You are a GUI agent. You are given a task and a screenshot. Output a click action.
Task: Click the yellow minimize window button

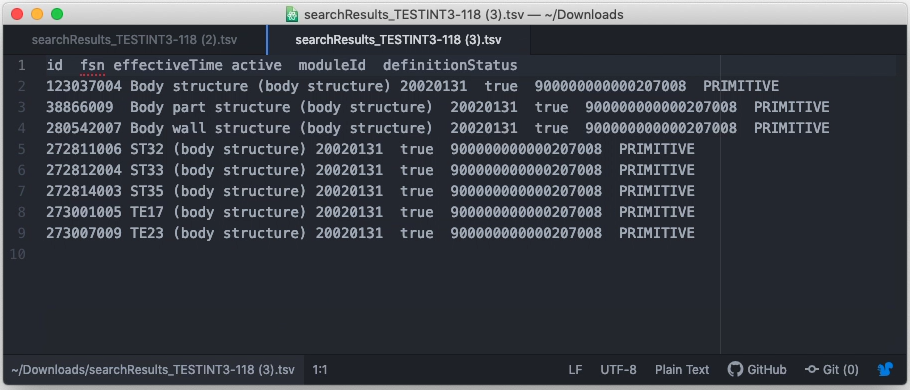37,14
